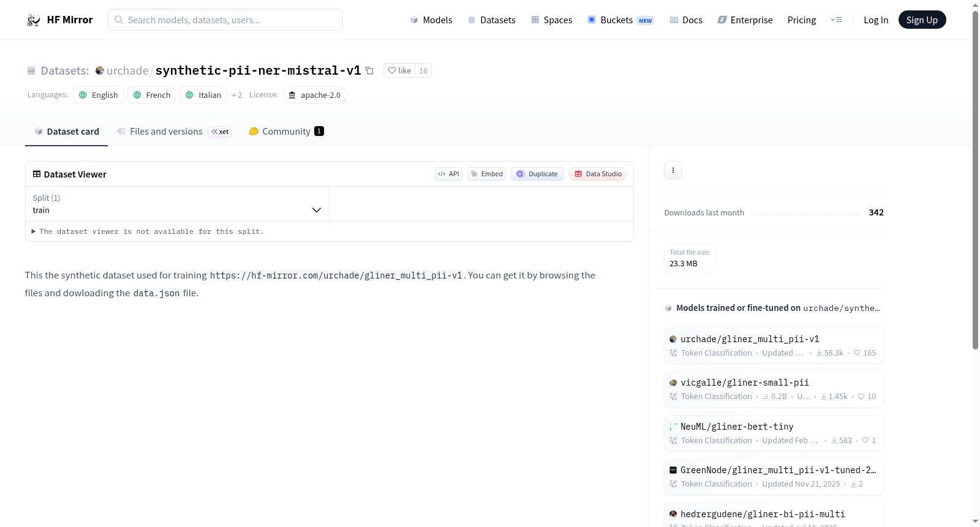Click the API button in Dataset Viewer
This screenshot has width=980, height=527.
point(448,174)
